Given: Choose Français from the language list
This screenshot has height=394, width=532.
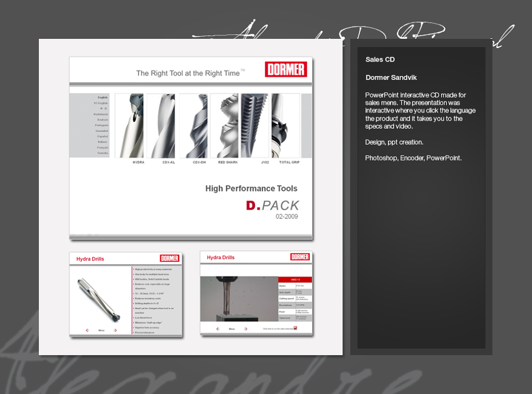Looking at the screenshot, I should 103,147.
